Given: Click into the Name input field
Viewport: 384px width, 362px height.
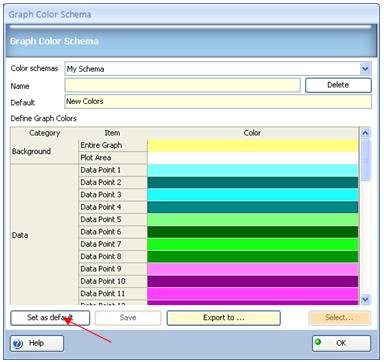Looking at the screenshot, I should 182,85.
